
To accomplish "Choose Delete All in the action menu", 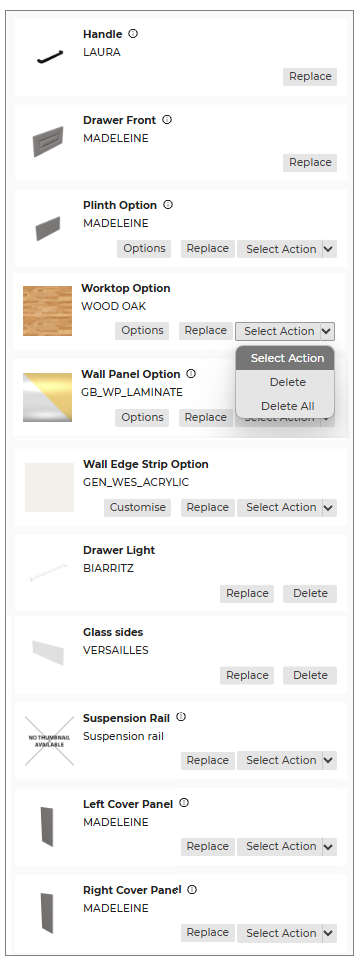I will 287,406.
